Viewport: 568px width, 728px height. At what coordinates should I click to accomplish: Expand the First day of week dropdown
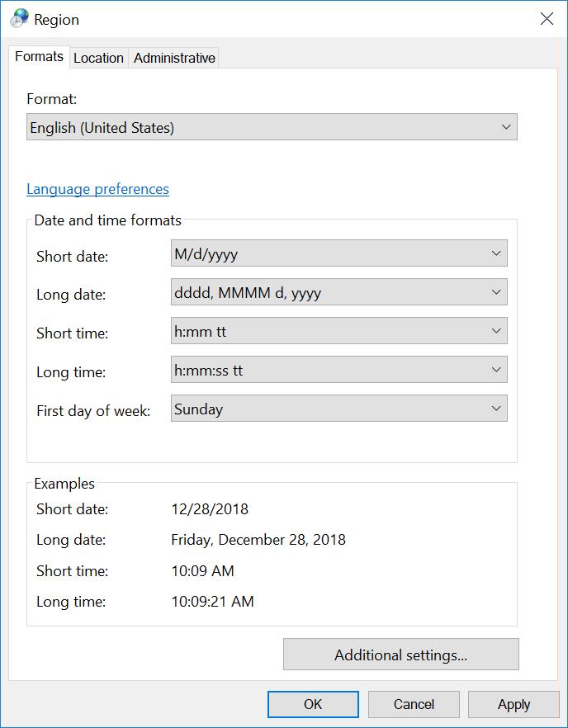(x=338, y=409)
